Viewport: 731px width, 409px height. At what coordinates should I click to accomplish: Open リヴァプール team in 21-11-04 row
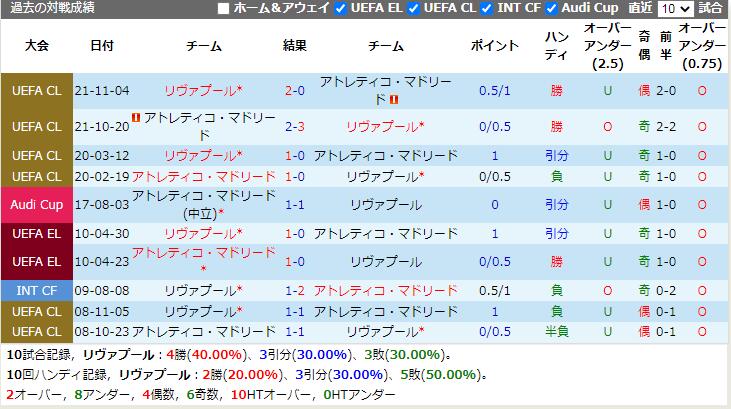pyautogui.click(x=203, y=90)
